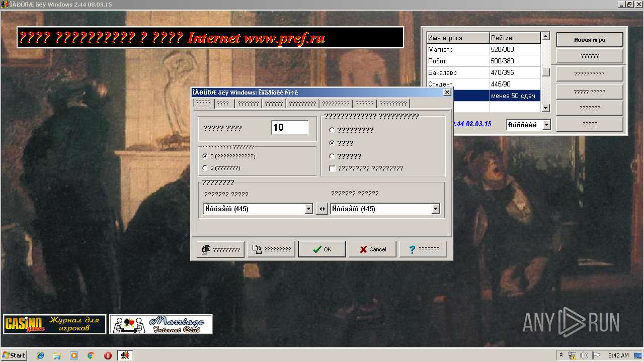644x362 pixels.
Task: Click the taskbar clock showing 8:42 AM
Action: pyautogui.click(x=618, y=355)
